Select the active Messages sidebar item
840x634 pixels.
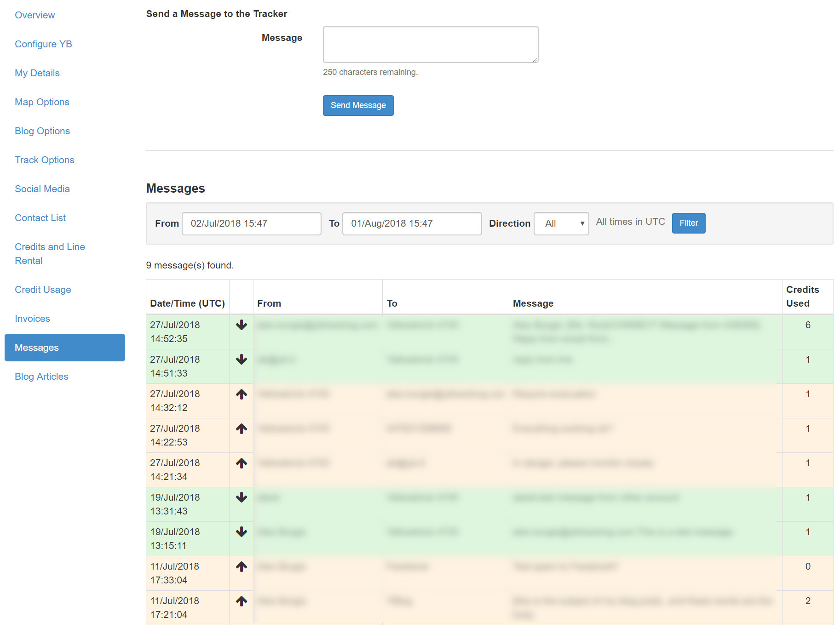pyautogui.click(x=65, y=348)
